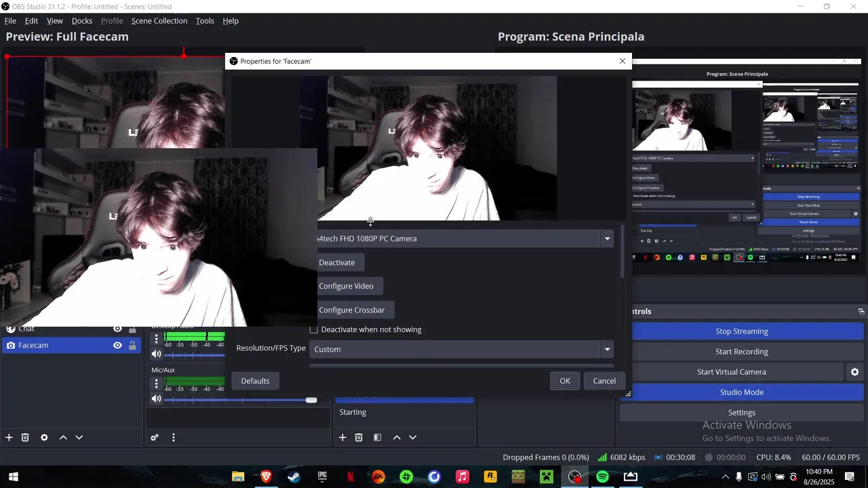
Task: Open File Explorer from the taskbar
Action: point(238,476)
